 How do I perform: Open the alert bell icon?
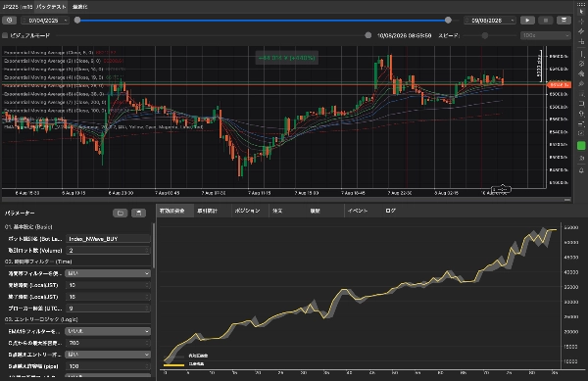(x=581, y=170)
